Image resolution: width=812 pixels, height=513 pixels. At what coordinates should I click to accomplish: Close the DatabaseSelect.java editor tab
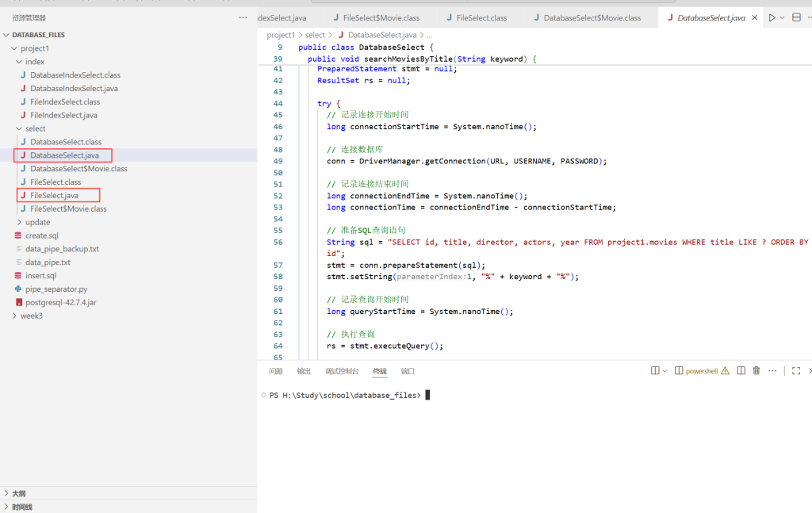tap(754, 17)
